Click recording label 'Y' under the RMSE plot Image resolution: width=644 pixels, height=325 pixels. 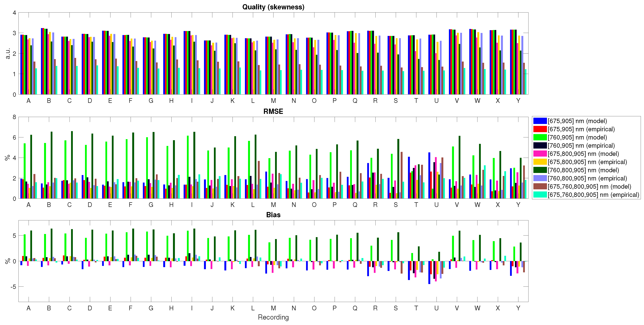point(518,205)
